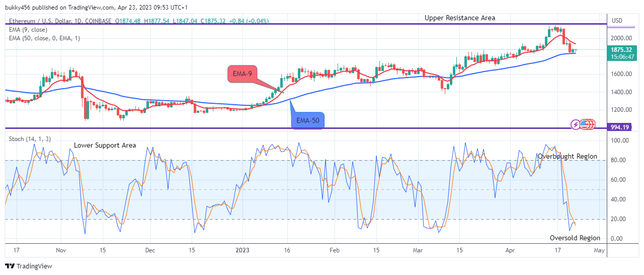The height and width of the screenshot is (275, 644).
Task: Click the 'Overbought Region' text annotation
Action: pos(568,157)
